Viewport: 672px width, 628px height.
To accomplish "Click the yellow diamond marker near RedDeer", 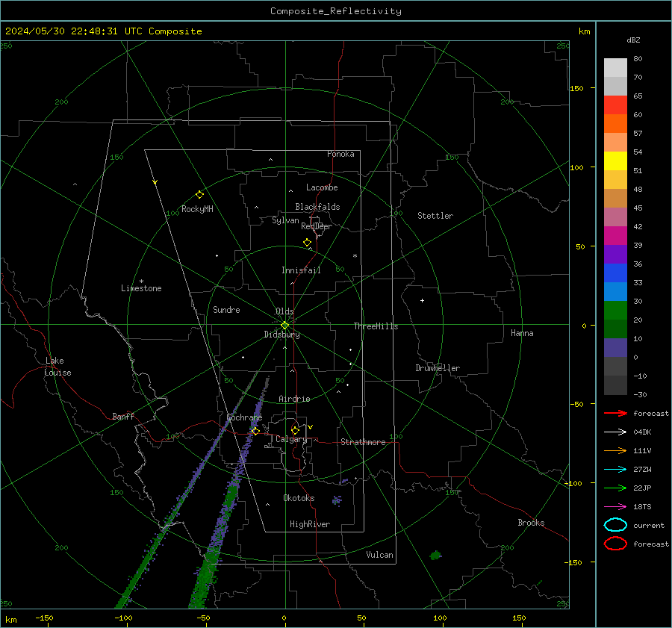I will tap(307, 243).
